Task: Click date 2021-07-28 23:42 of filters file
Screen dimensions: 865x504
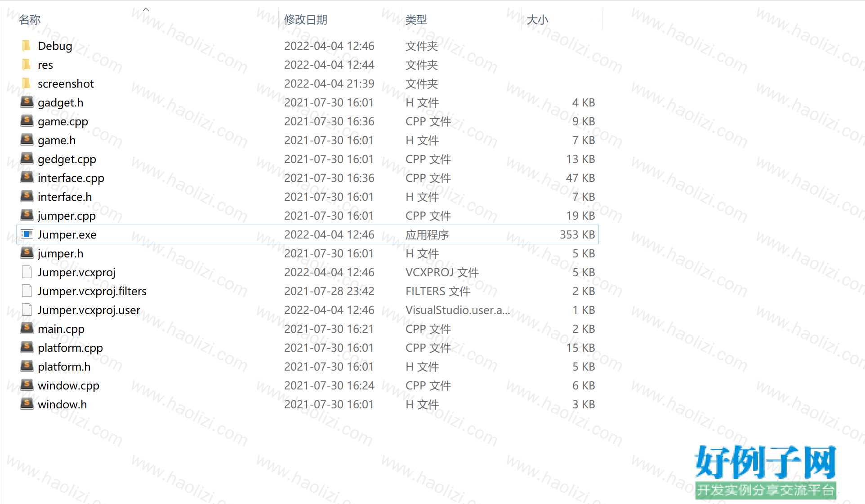Action: click(x=329, y=291)
